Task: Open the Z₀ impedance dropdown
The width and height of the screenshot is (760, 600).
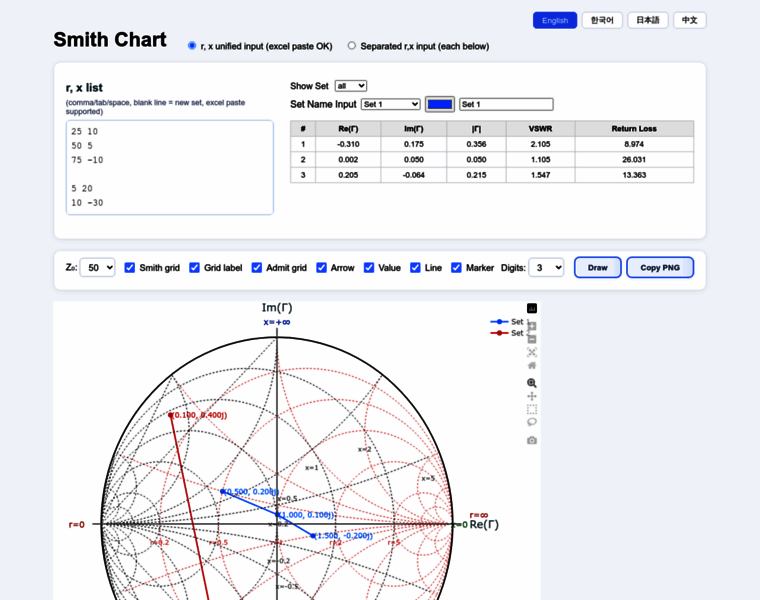Action: click(x=97, y=268)
